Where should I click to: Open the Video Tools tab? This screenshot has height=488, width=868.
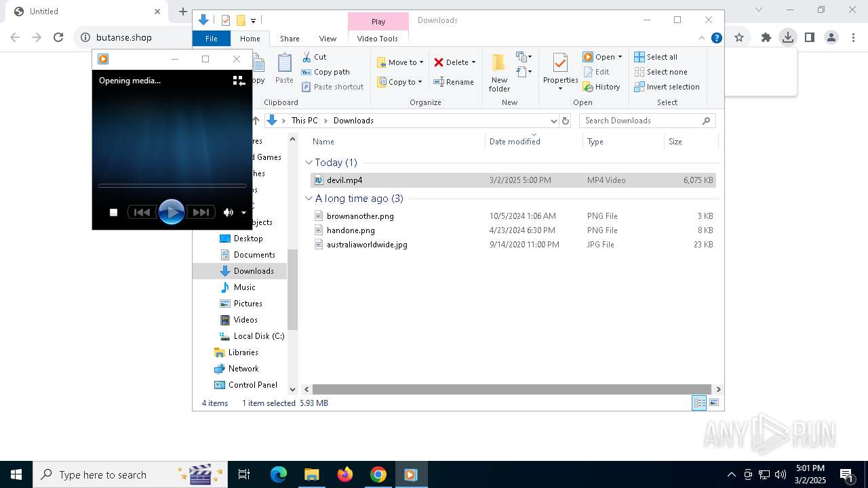tap(378, 39)
